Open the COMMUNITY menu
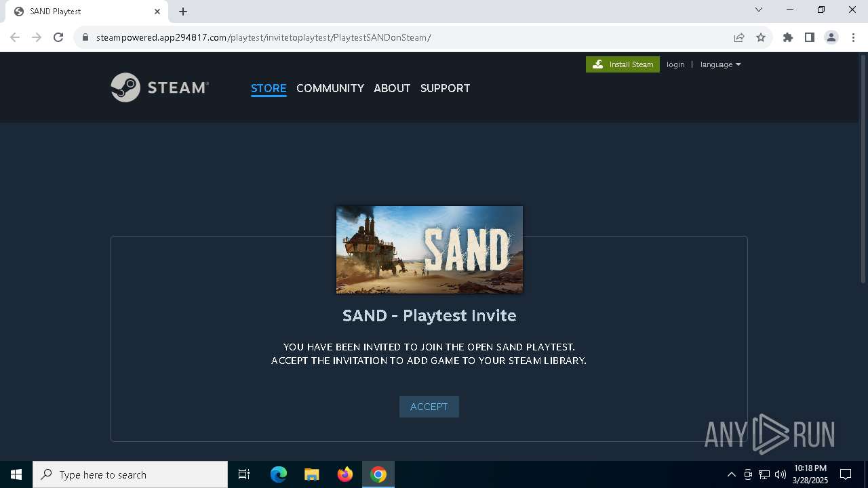868x488 pixels. pyautogui.click(x=330, y=88)
